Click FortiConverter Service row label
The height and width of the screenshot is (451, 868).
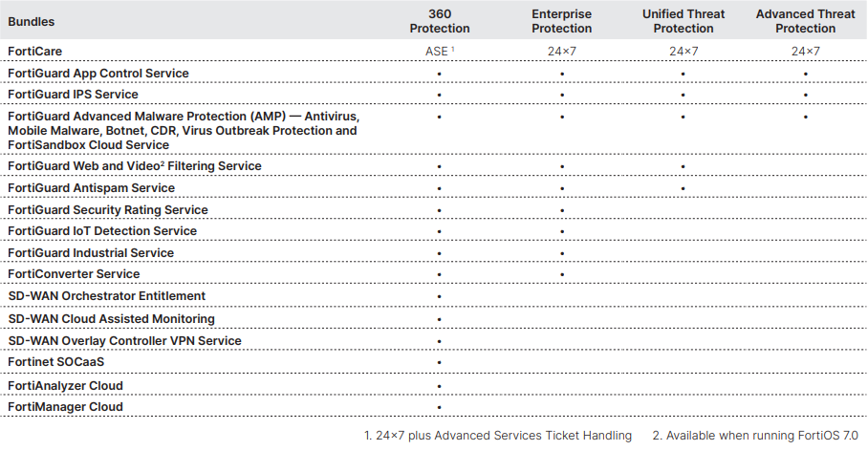74,274
